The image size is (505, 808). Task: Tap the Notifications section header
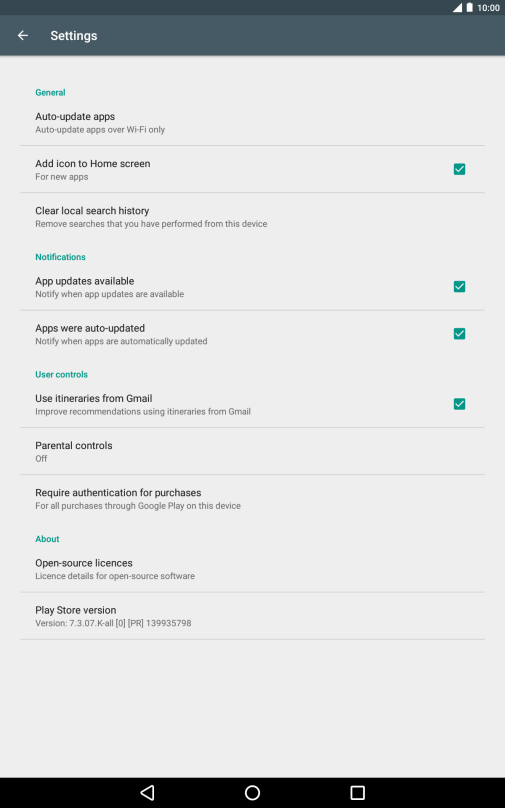[x=60, y=257]
